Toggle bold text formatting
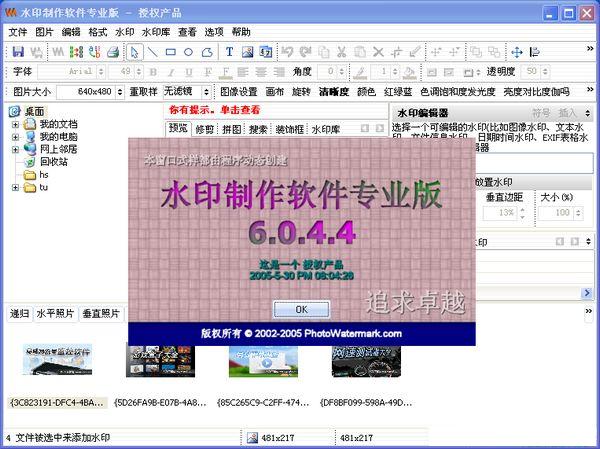Viewport: 600px width, 449px height. [x=153, y=72]
